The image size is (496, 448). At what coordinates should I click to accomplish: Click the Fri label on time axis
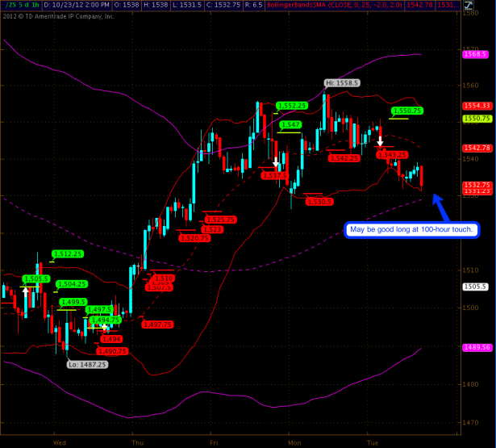(x=214, y=442)
